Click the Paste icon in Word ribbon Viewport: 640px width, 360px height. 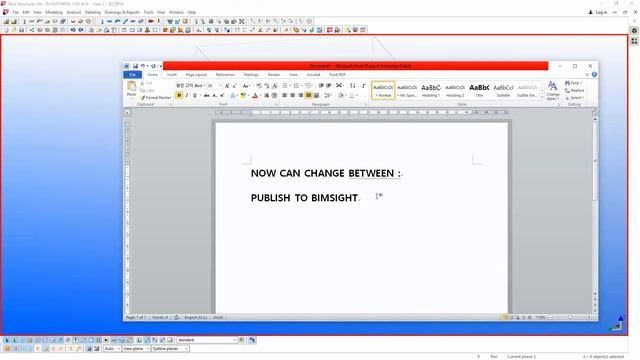131,86
